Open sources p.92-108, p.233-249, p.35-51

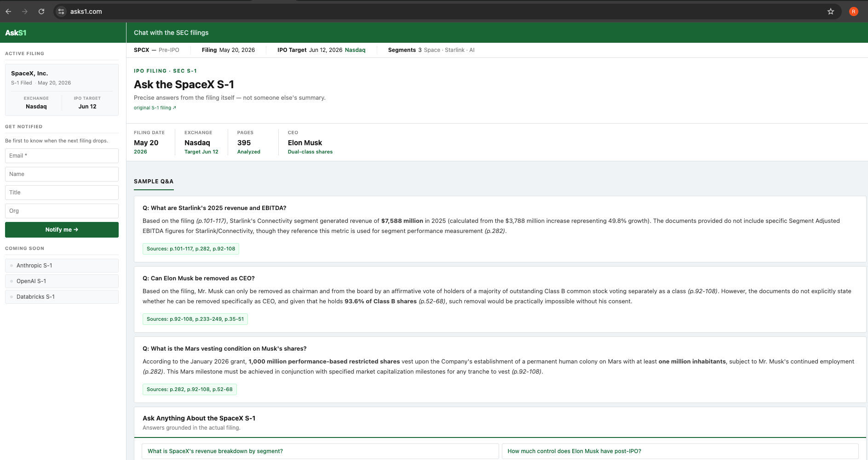[x=195, y=319]
